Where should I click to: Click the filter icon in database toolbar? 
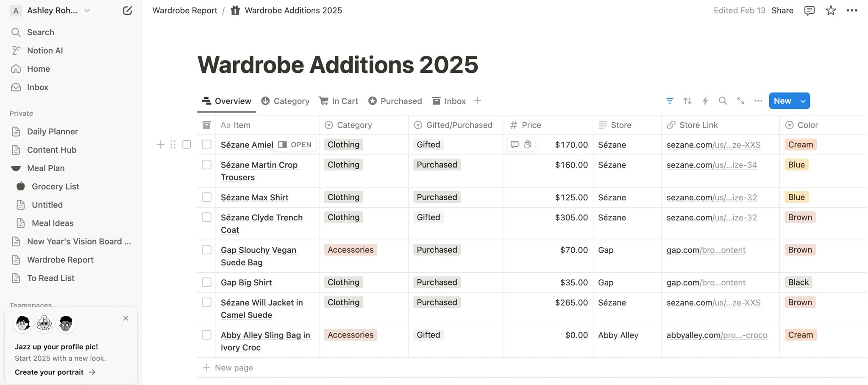tap(670, 101)
